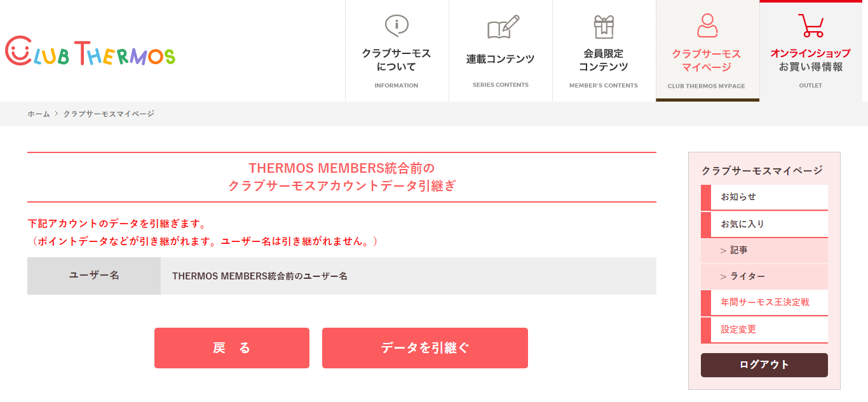Screen dimensions: 868x402
Task: Click the ログアウト button
Action: pos(764,365)
